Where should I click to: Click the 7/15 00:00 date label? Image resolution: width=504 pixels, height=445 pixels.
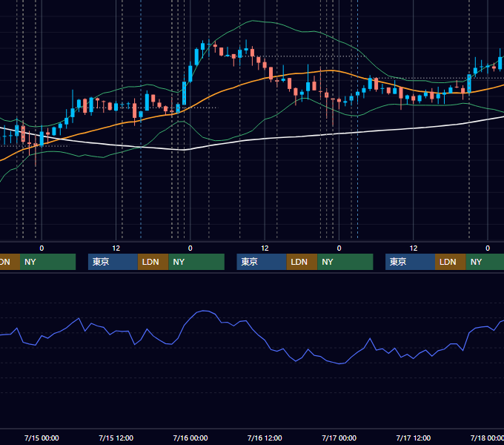point(42,438)
